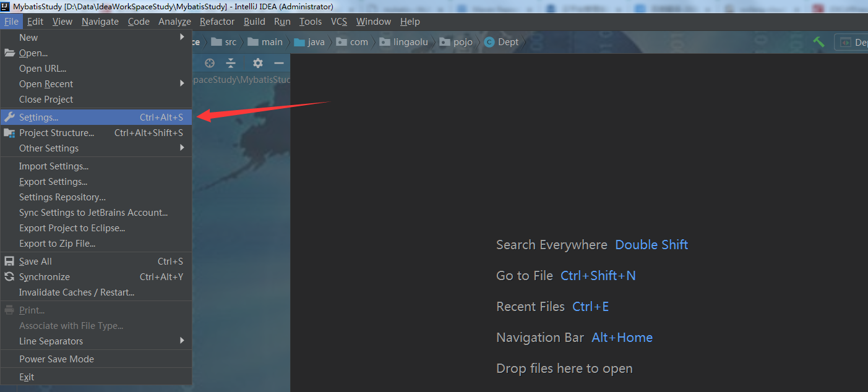Viewport: 868px width, 392px height.
Task: Open Project Structure... dialog
Action: 96,133
